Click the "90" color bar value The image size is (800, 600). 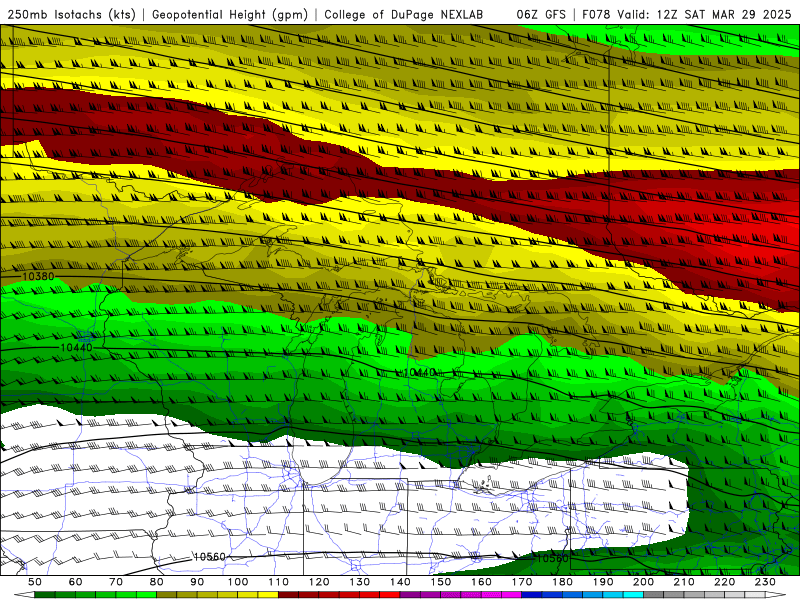click(197, 582)
